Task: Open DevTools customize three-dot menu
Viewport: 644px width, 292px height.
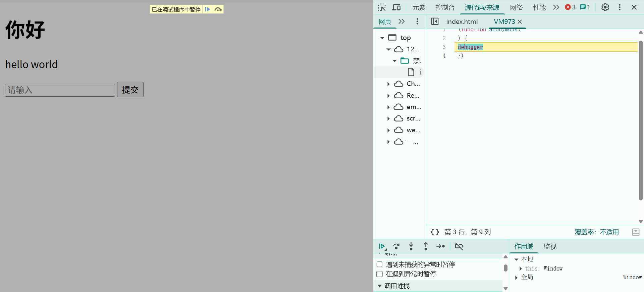Action: coord(620,7)
